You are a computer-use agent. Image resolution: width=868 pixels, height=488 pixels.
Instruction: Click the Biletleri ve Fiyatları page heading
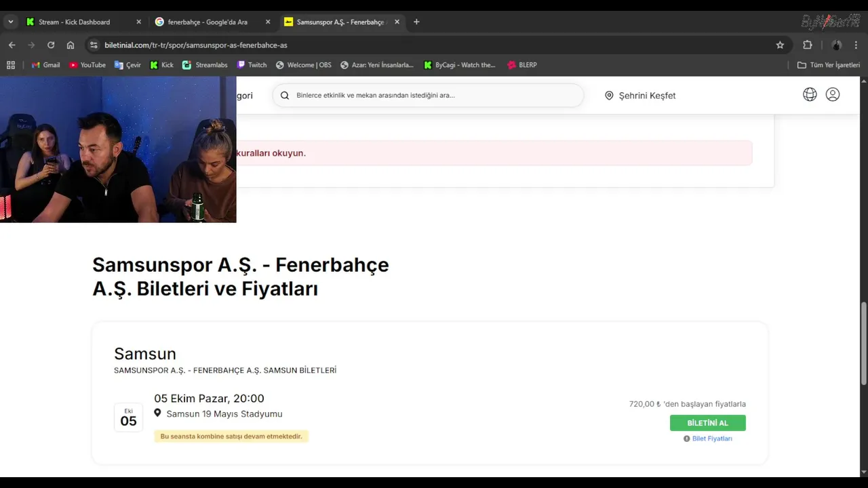click(241, 277)
